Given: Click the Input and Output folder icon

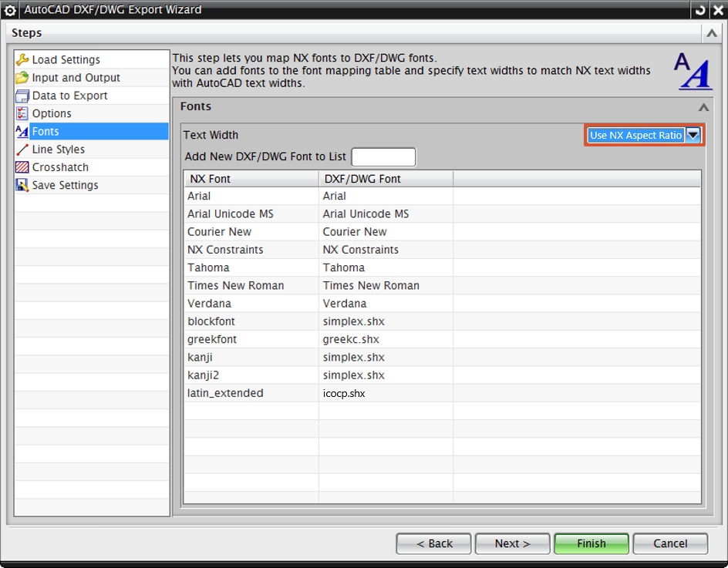Looking at the screenshot, I should (x=22, y=78).
